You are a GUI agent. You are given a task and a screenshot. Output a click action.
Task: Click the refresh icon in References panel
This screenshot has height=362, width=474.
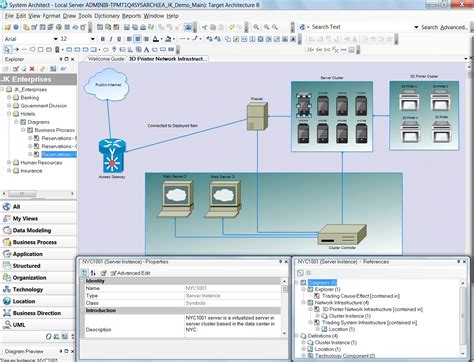pyautogui.click(x=300, y=273)
